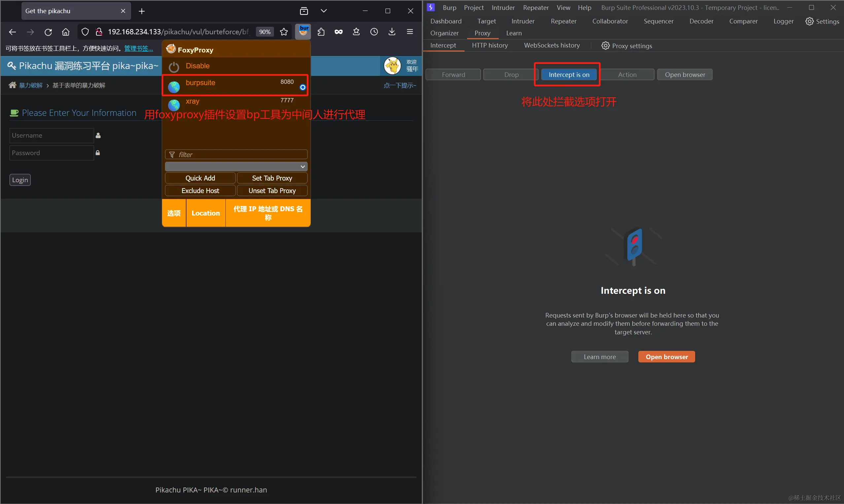
Task: Open the starred bookmarks toolbar icon
Action: coord(356,32)
